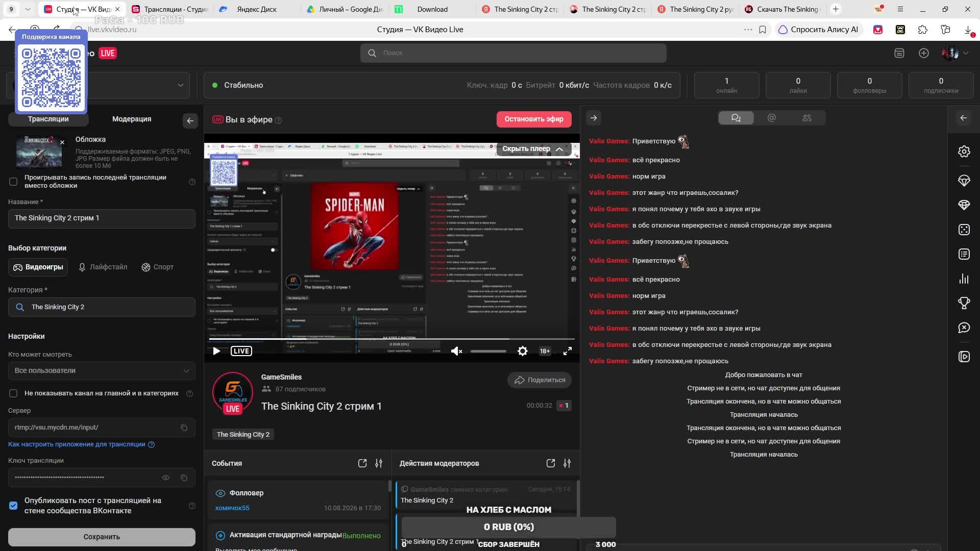The image size is (980, 551).
Task: Copy the server URL
Action: coord(184,428)
